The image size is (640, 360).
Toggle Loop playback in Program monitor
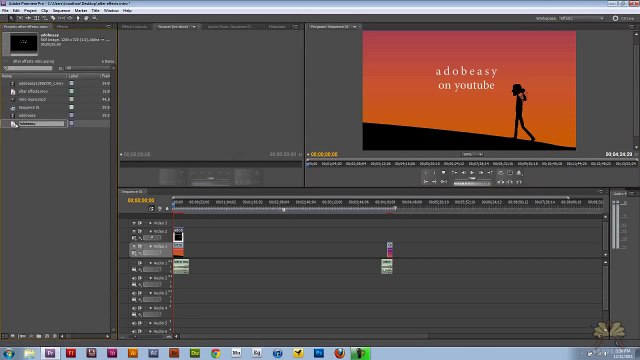[501, 173]
